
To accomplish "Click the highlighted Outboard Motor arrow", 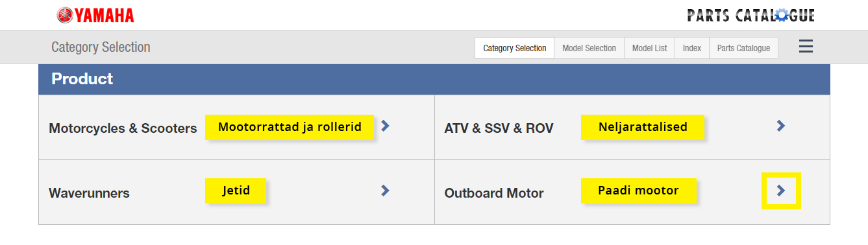I will point(781,190).
